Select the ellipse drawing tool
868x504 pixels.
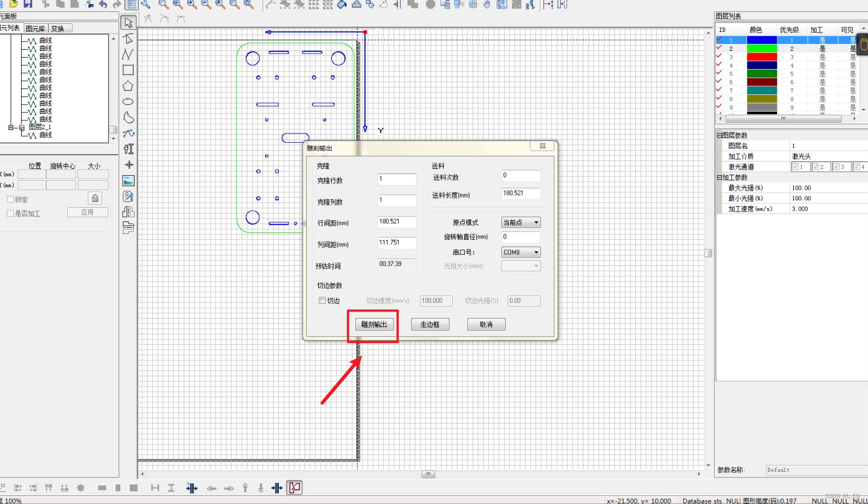coord(128,102)
